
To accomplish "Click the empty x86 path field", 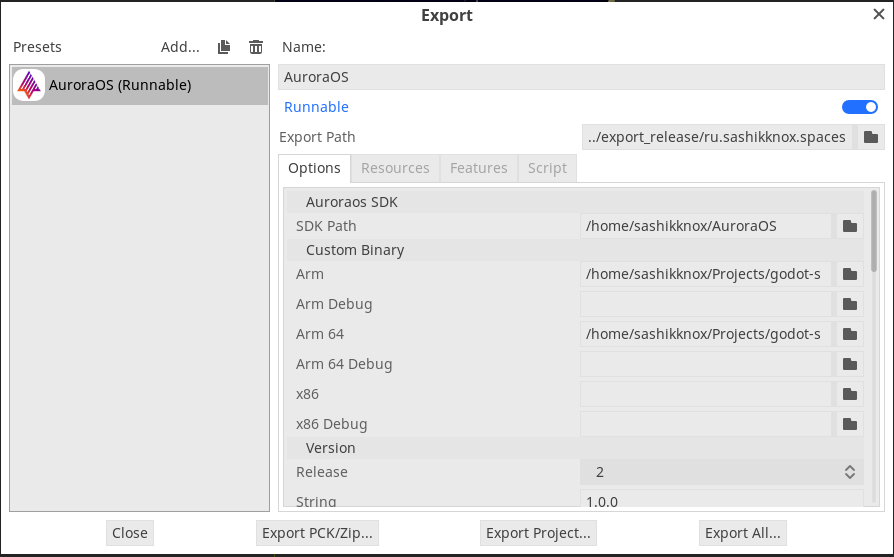I will pos(705,394).
